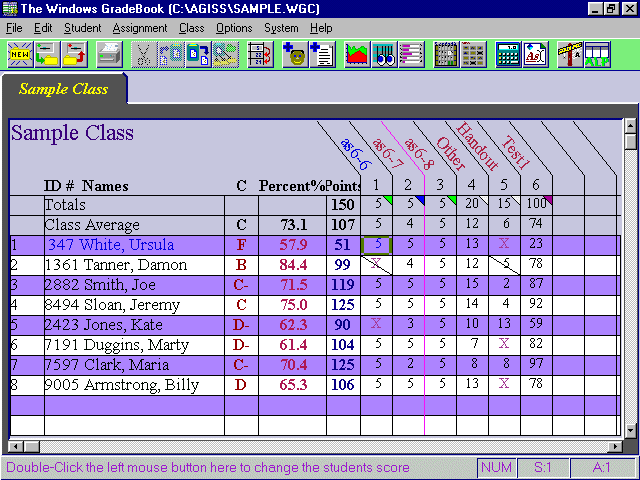This screenshot has width=640, height=480.
Task: Click the horizontal scrollbar right arrow
Action: [x=614, y=446]
